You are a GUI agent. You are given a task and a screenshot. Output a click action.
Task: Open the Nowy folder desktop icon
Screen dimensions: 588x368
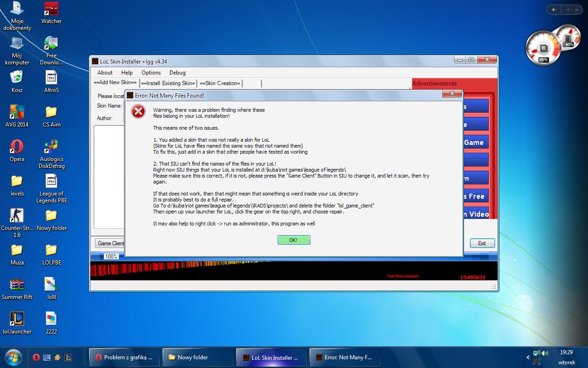[51, 220]
